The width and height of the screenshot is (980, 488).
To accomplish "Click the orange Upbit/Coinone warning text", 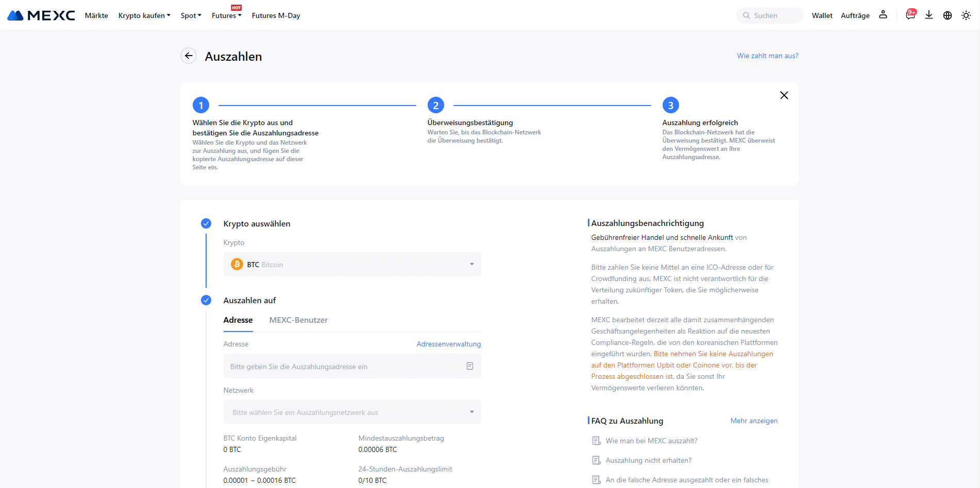I will (682, 365).
